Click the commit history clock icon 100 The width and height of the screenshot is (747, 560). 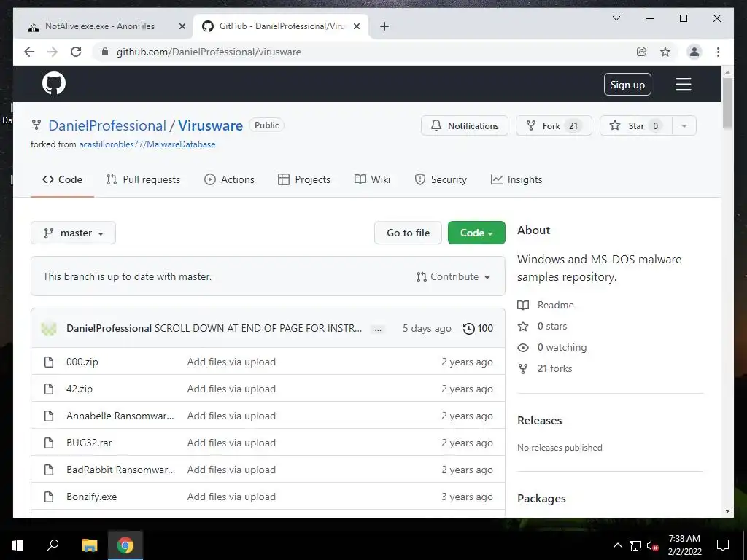[x=478, y=328]
